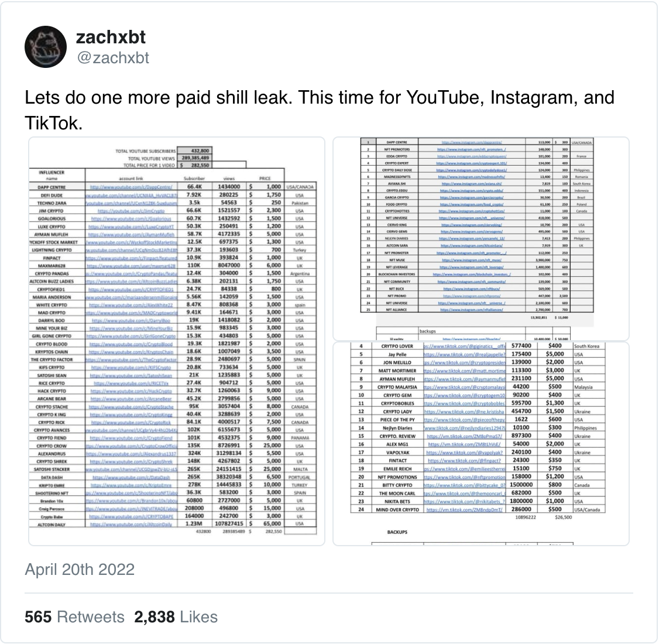Click the INFLUENCER name column header

52,175
